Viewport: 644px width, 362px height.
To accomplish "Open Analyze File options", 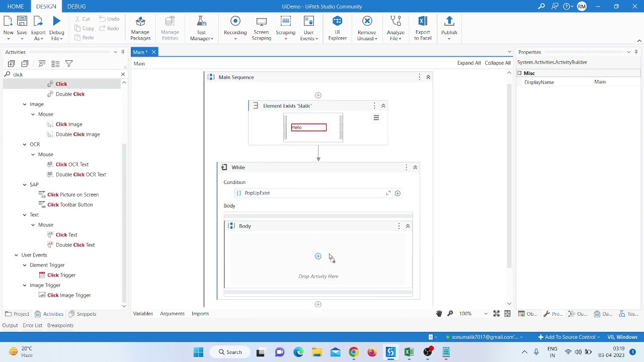I will 396,28.
